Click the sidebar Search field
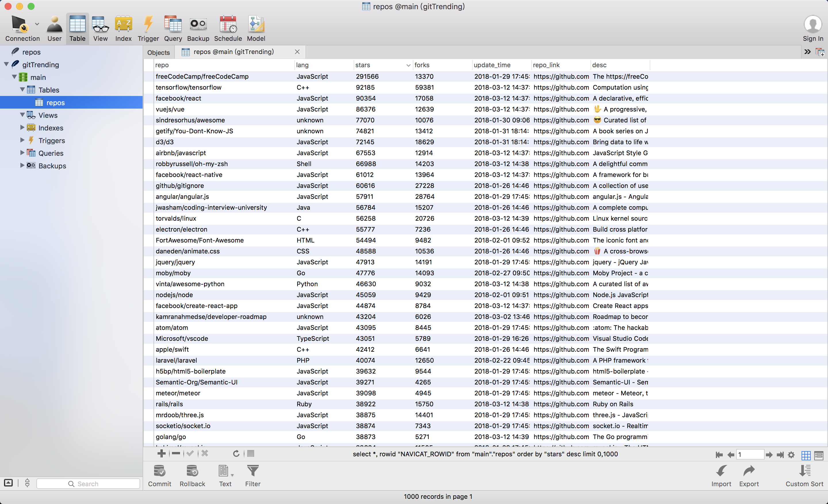 coord(88,484)
